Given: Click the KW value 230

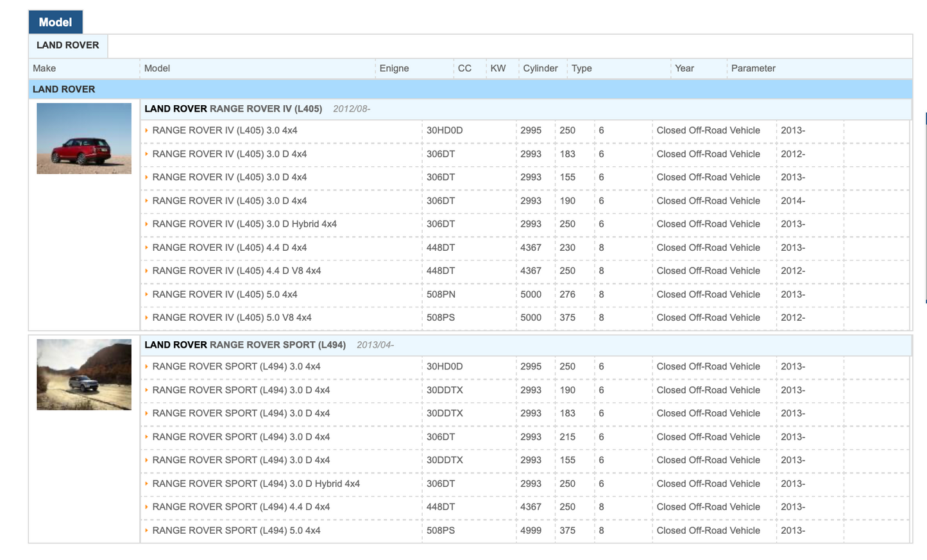Looking at the screenshot, I should [567, 248].
